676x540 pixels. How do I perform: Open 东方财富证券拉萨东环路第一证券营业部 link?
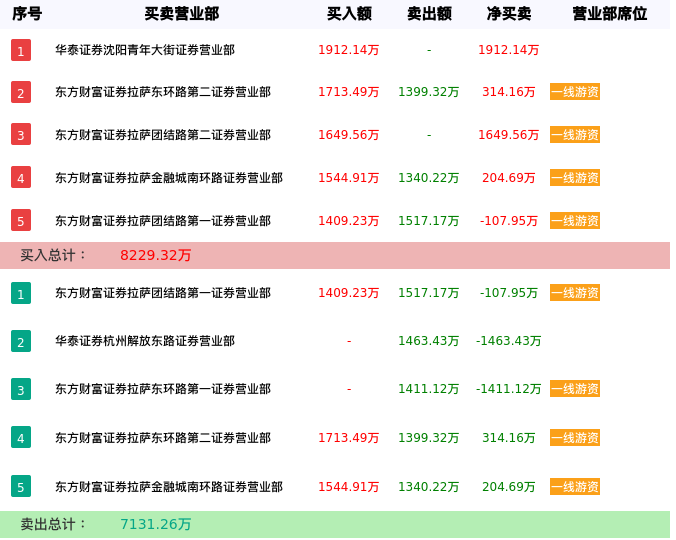tap(163, 389)
